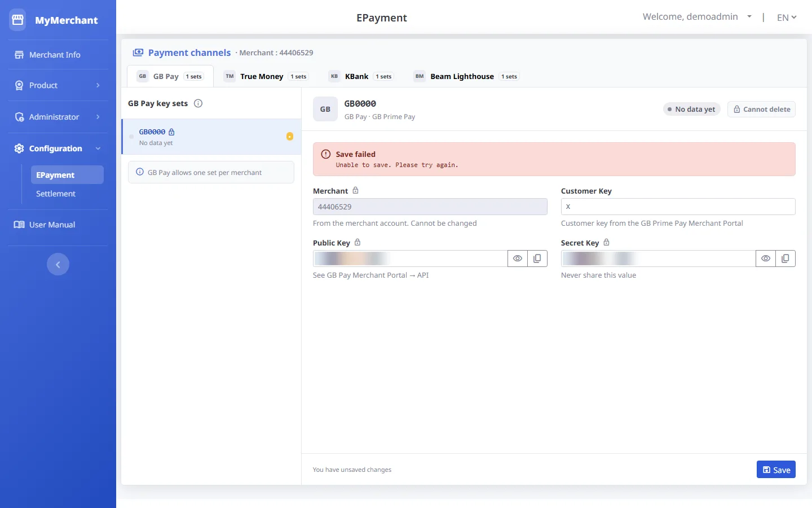
Task: Select the GB0000 key set row
Action: [211, 137]
